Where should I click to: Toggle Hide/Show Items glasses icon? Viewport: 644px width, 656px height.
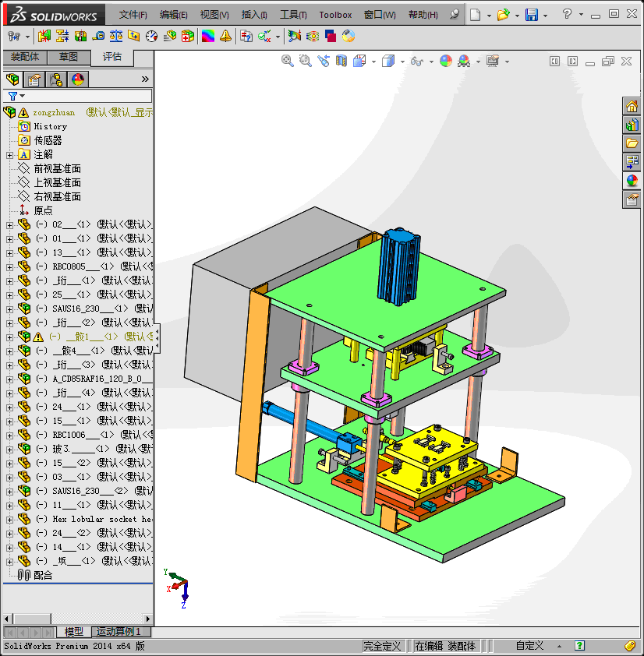click(417, 61)
